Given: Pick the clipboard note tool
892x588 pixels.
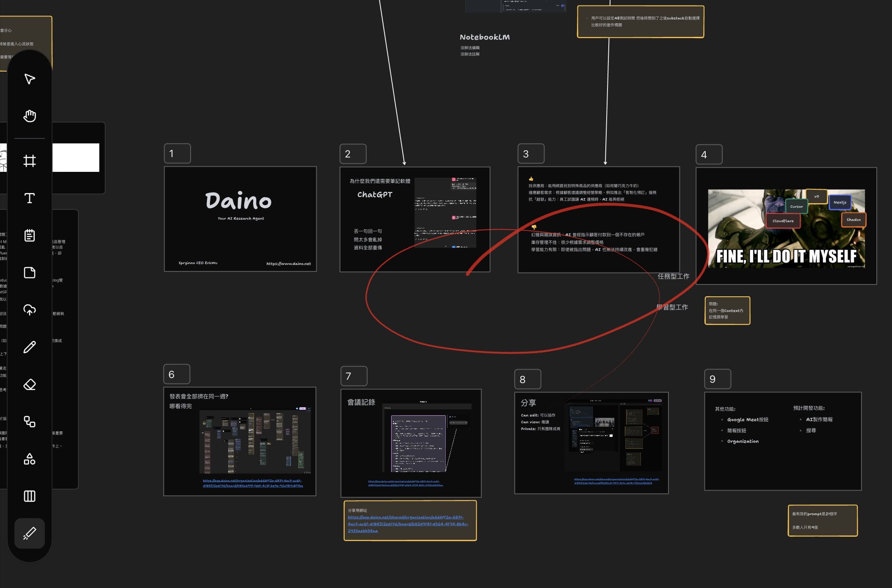Looking at the screenshot, I should [x=30, y=235].
